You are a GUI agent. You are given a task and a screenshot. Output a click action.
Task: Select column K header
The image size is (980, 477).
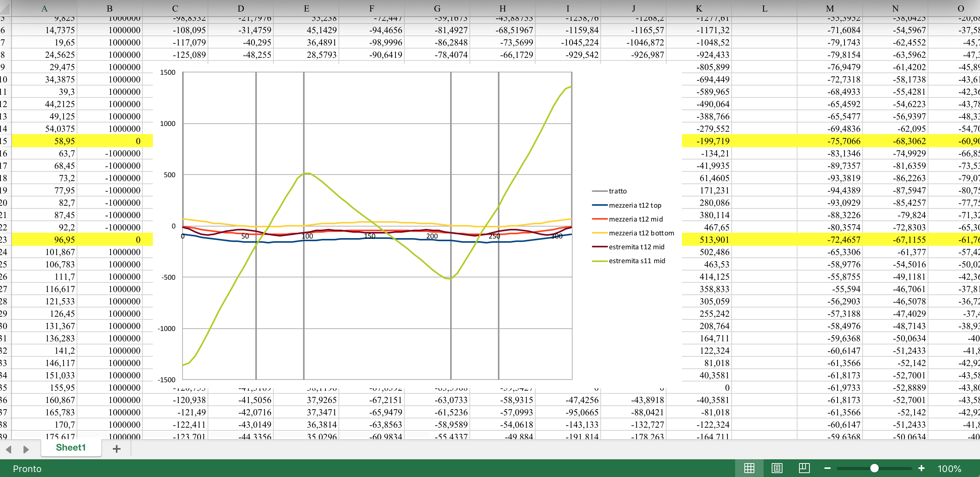coord(699,8)
